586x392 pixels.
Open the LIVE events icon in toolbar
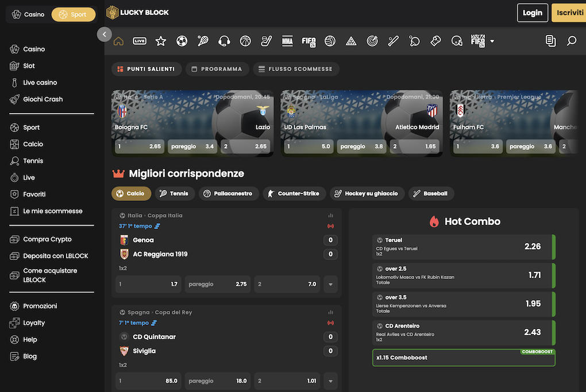(x=140, y=41)
